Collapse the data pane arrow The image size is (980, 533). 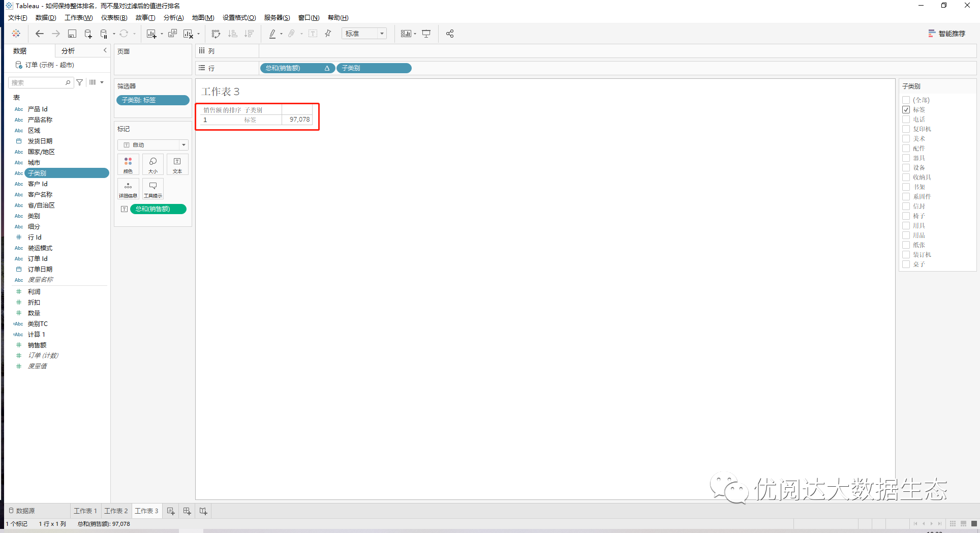coord(105,50)
